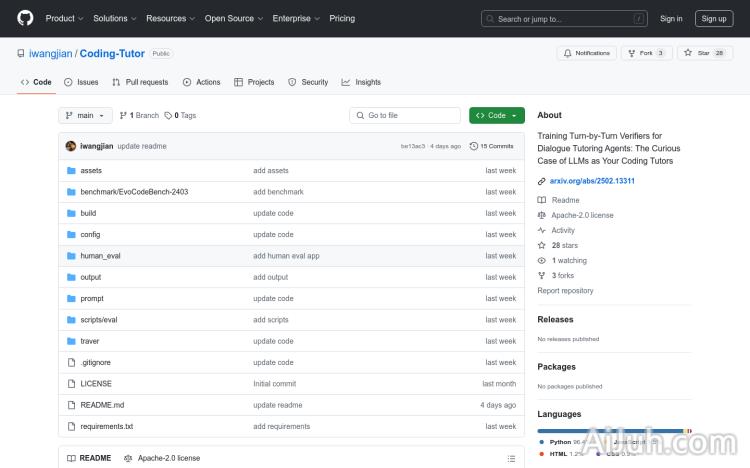Toggle Notifications for this repository
The image size is (750, 468).
click(587, 53)
